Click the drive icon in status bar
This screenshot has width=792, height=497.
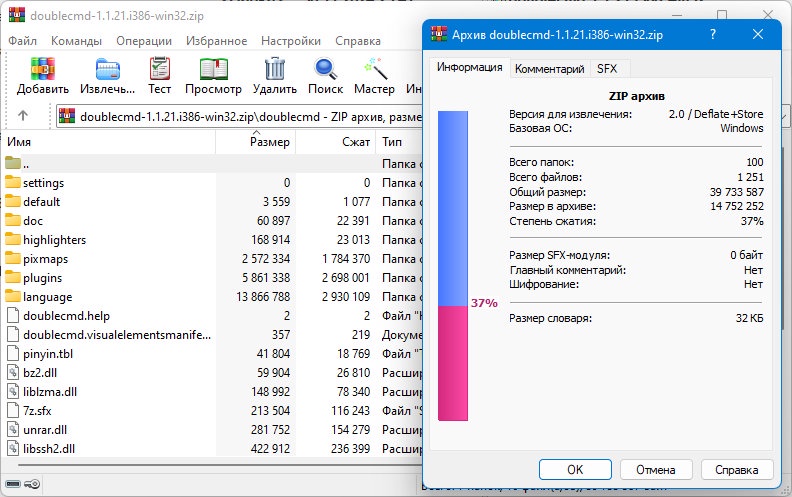click(x=13, y=484)
